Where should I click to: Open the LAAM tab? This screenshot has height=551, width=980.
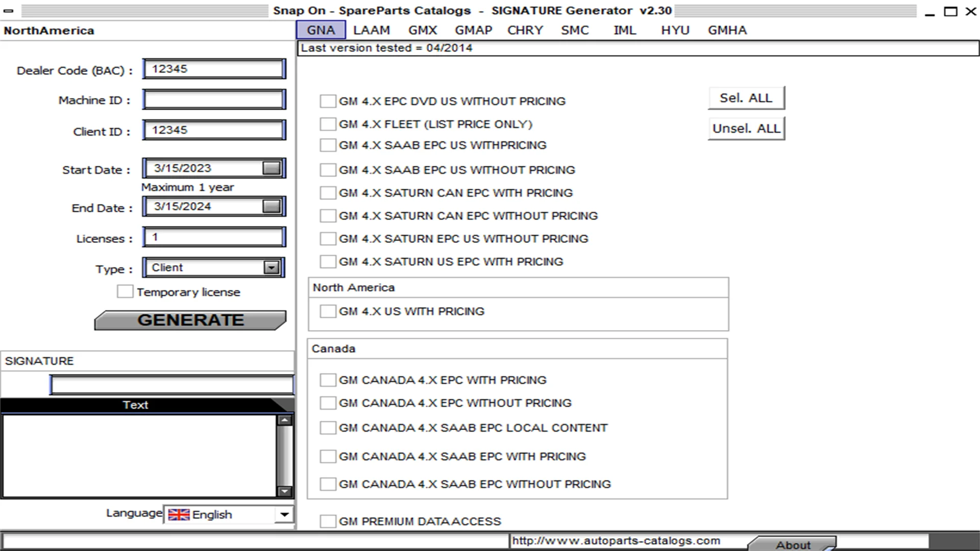(x=372, y=30)
